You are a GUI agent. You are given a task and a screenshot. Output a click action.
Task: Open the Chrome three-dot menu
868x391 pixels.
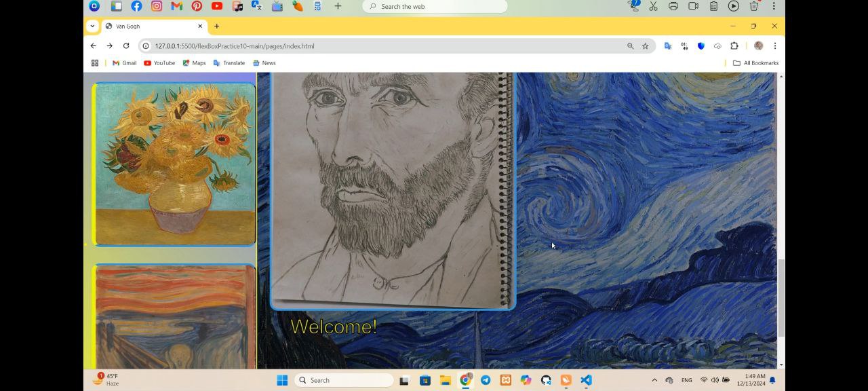[x=775, y=46]
